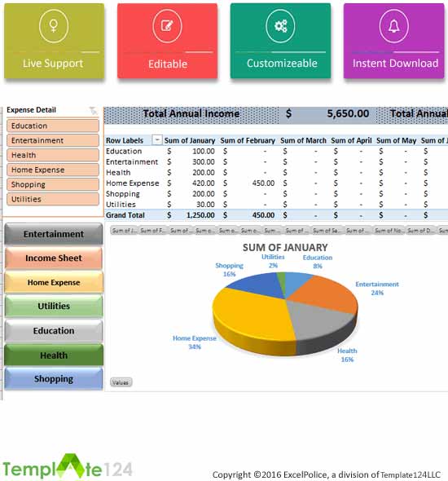Click the Live Support card label

(x=53, y=64)
